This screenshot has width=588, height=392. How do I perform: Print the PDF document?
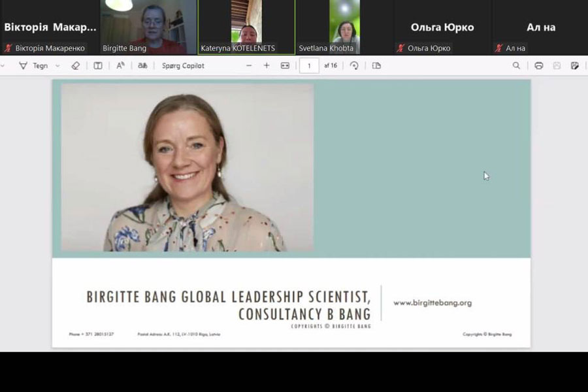[539, 65]
